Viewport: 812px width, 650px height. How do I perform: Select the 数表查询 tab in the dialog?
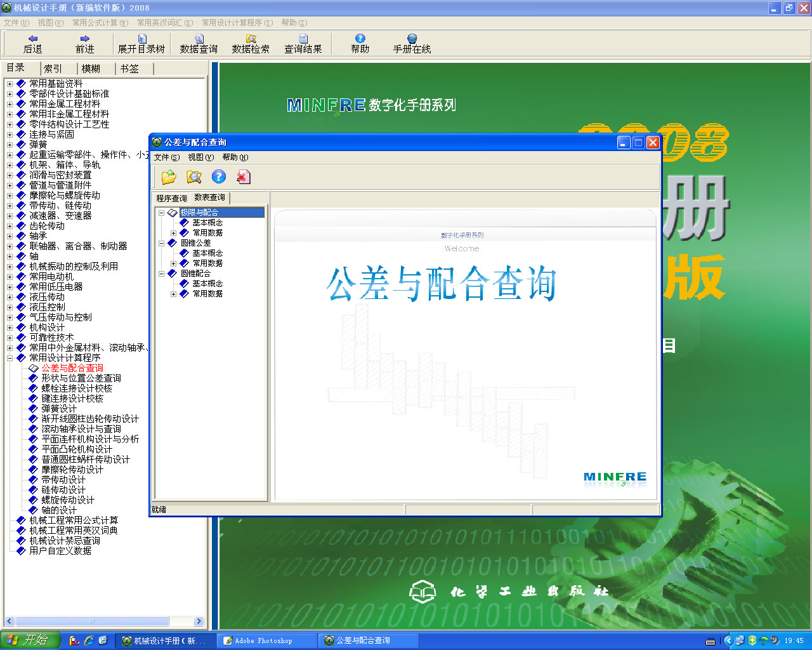[x=210, y=197]
